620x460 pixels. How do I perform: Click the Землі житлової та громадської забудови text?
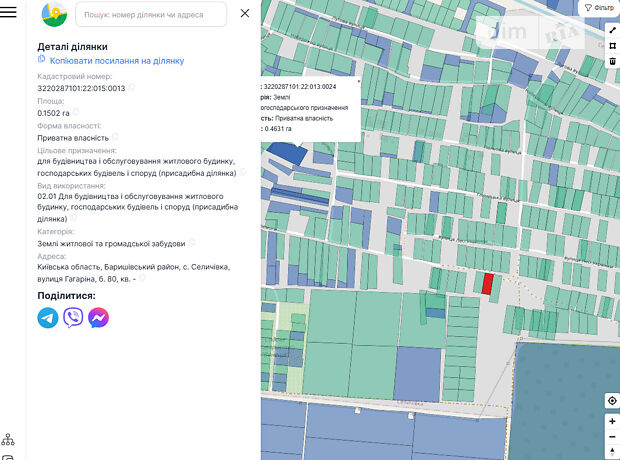tap(111, 244)
